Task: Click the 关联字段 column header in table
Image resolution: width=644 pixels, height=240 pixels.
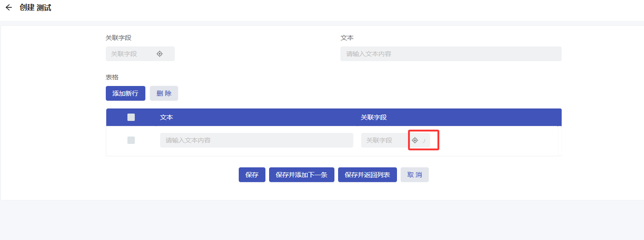Action: [374, 117]
